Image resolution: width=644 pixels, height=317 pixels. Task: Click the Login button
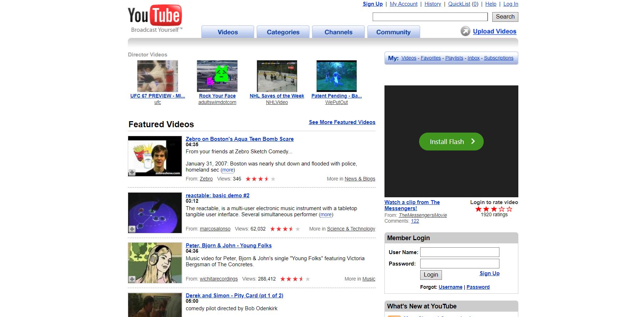pyautogui.click(x=431, y=274)
